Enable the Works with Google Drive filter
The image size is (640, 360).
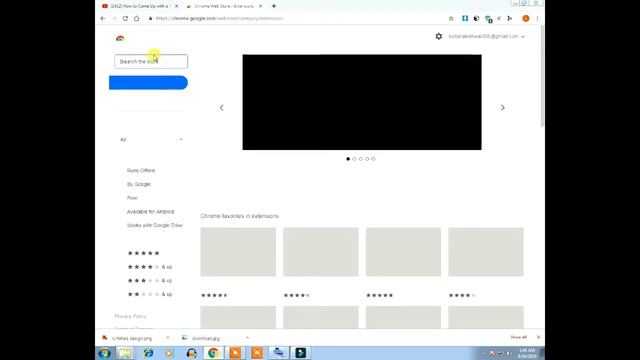155,225
